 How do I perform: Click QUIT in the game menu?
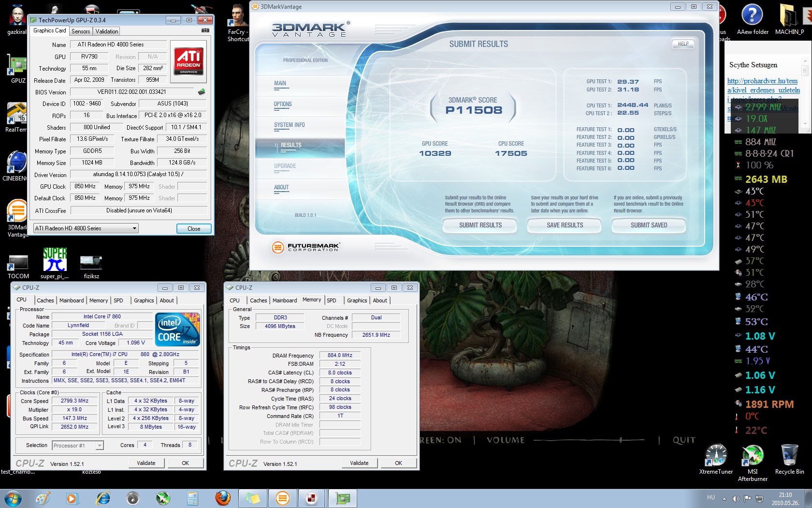point(684,440)
